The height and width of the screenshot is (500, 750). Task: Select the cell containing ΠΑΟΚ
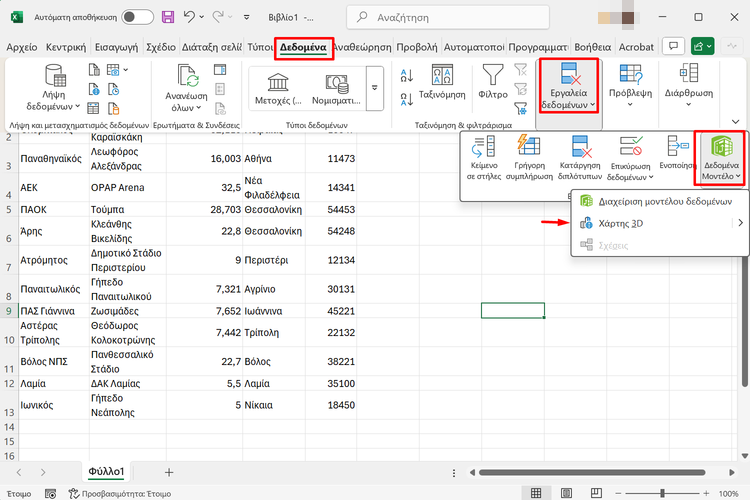click(x=54, y=210)
